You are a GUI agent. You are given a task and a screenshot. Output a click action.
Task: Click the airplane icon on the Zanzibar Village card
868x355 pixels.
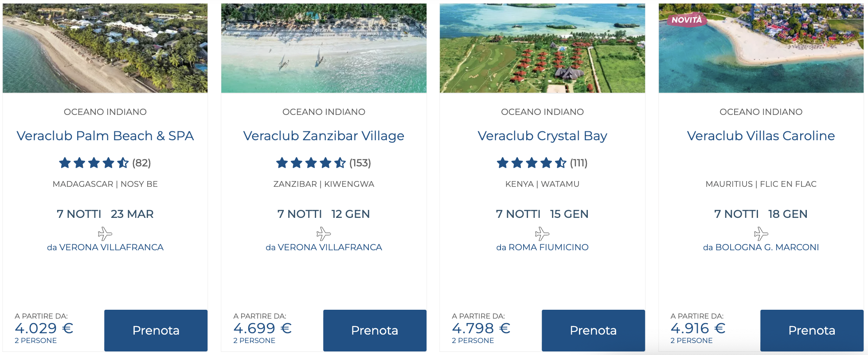(324, 232)
